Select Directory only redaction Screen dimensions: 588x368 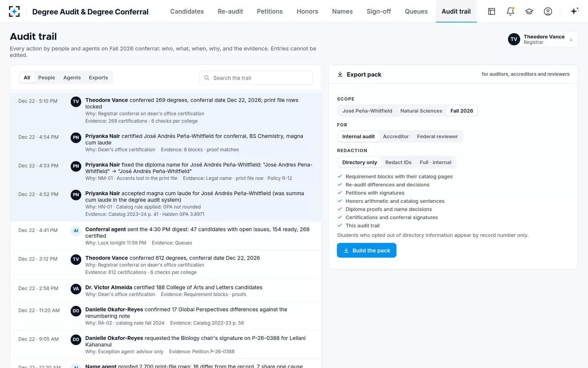coord(360,162)
